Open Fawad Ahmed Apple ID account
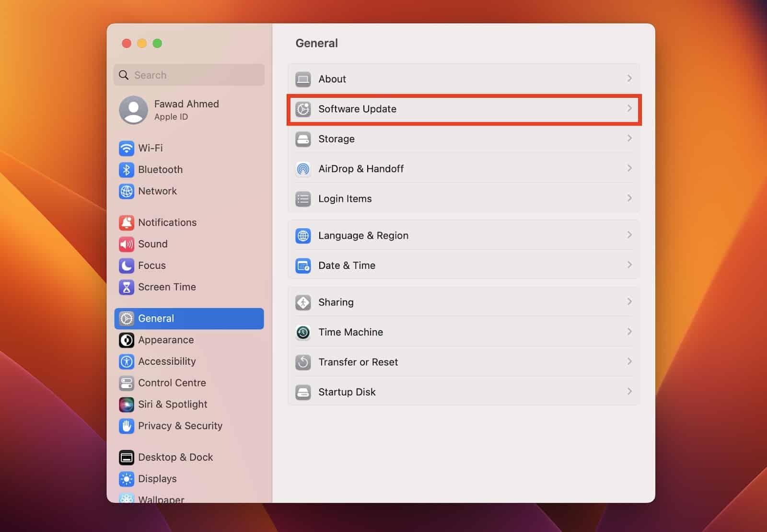767x532 pixels. point(189,110)
